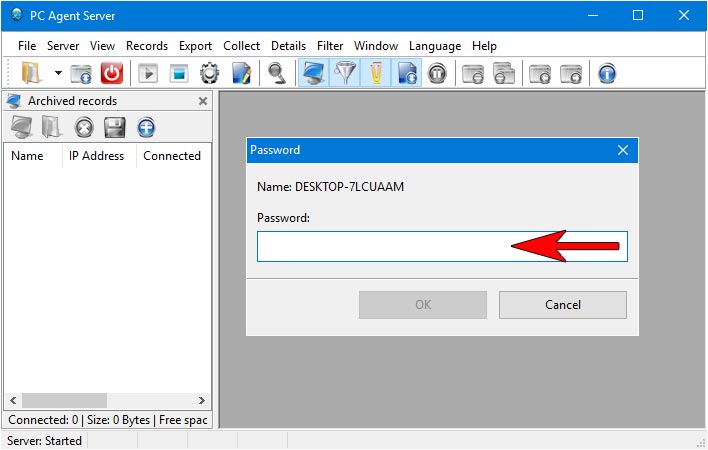Open the Records menu
The height and width of the screenshot is (450, 708).
click(x=147, y=46)
